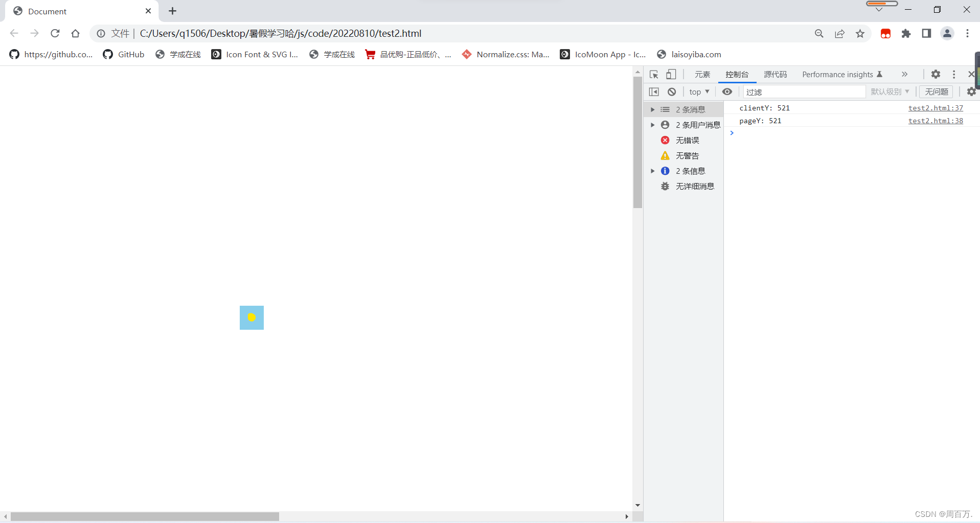Click the browser forward arrow
Image resolution: width=980 pixels, height=523 pixels.
pos(34,33)
